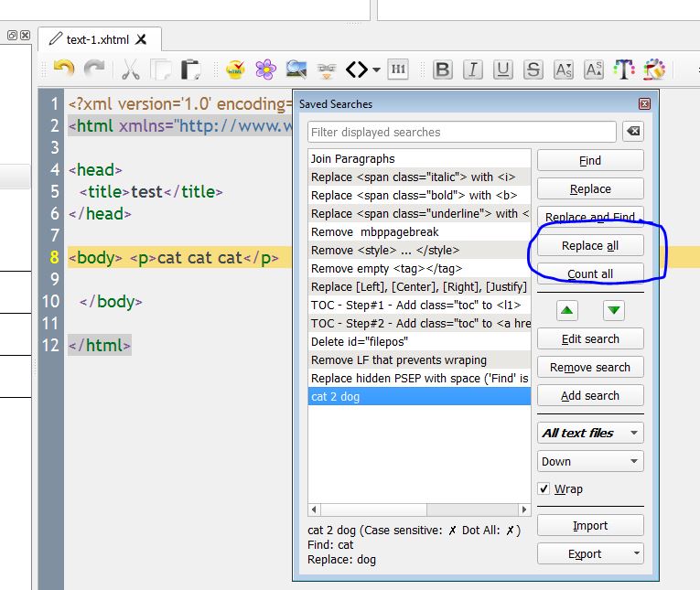Toggle the Wrap checkbox
This screenshot has height=590, width=700.
(x=544, y=489)
